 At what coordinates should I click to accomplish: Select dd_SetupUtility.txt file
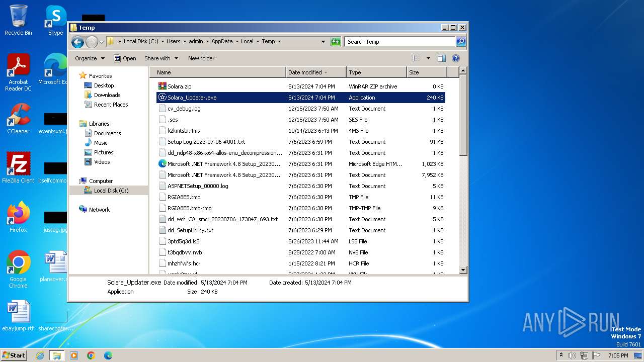[x=190, y=230]
